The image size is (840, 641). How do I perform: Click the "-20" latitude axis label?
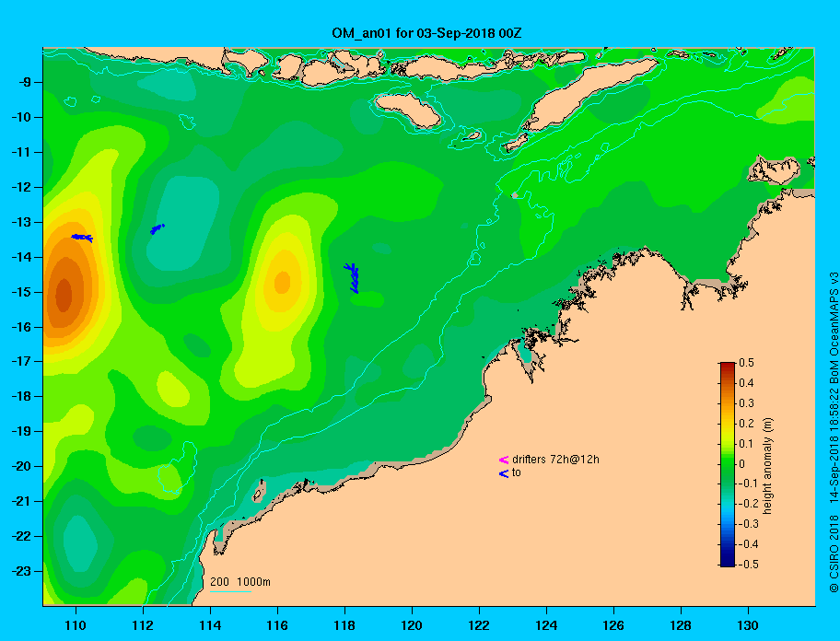click(x=23, y=466)
